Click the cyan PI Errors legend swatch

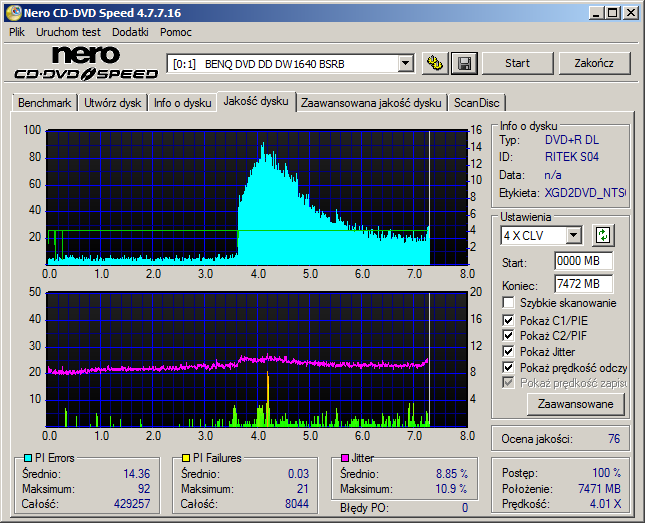(x=28, y=458)
